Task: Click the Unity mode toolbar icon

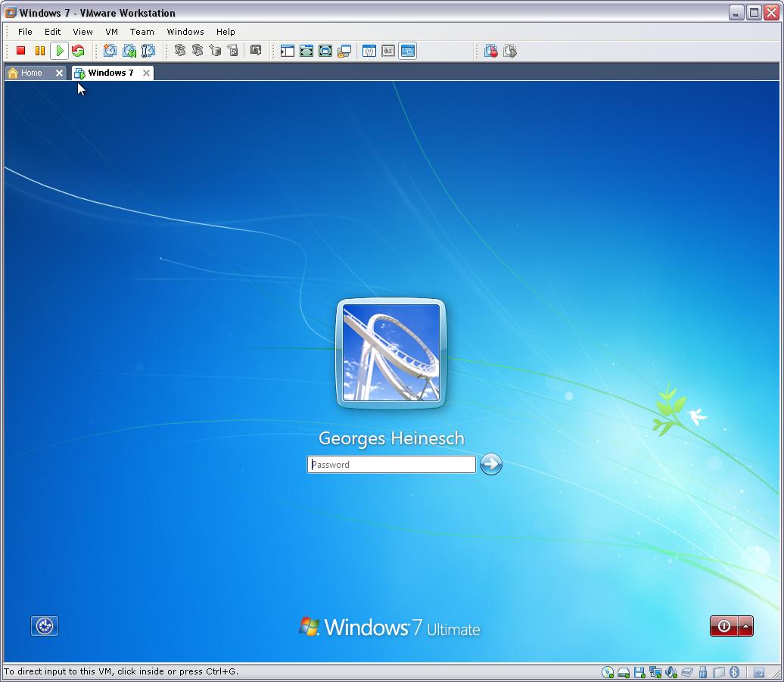Action: [344, 51]
